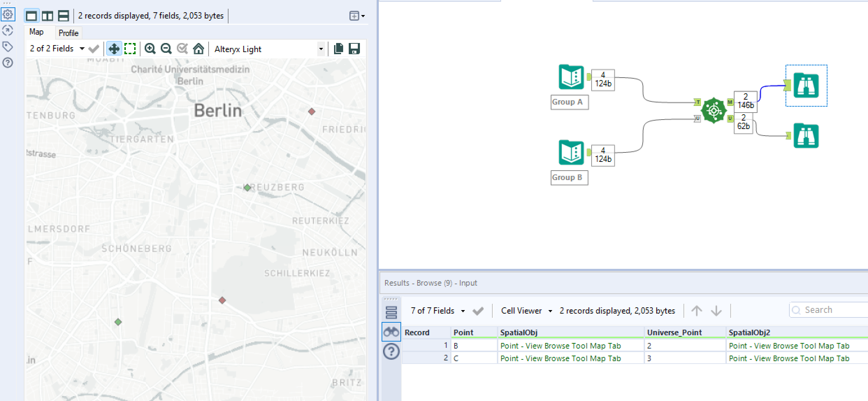Click the red point near Friedrichshain
Screen dimensions: 868x401
coord(312,112)
